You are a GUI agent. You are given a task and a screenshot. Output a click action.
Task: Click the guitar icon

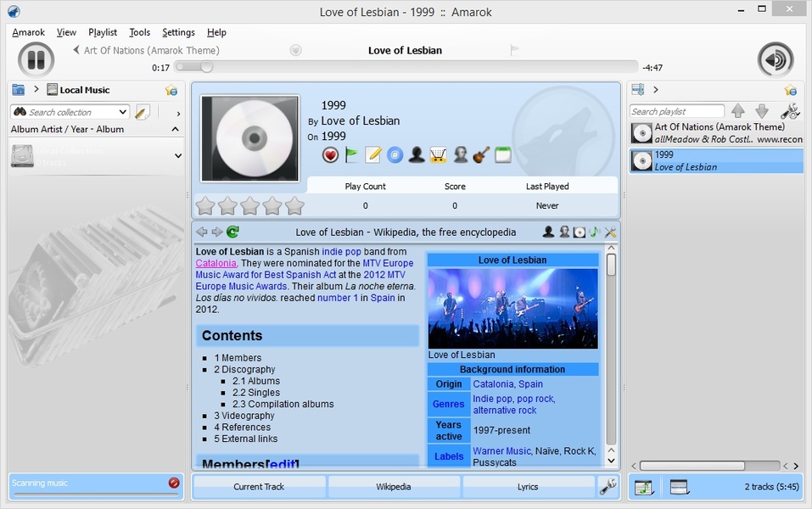481,154
